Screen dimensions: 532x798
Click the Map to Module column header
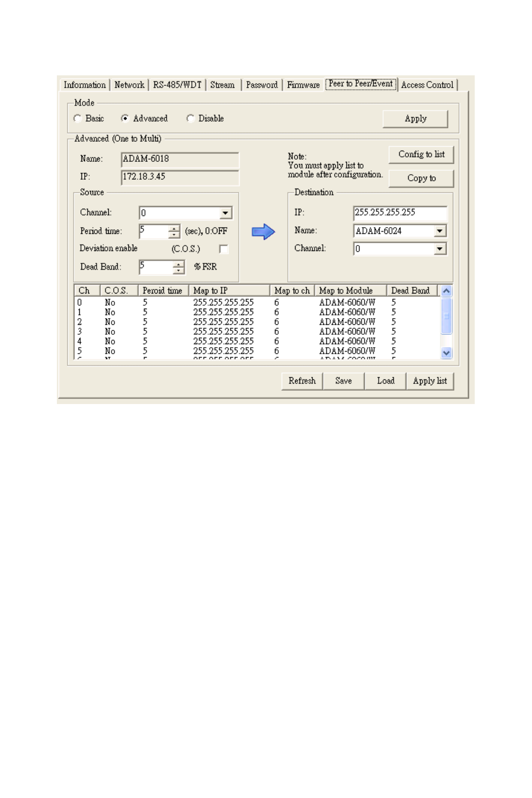tap(351, 291)
